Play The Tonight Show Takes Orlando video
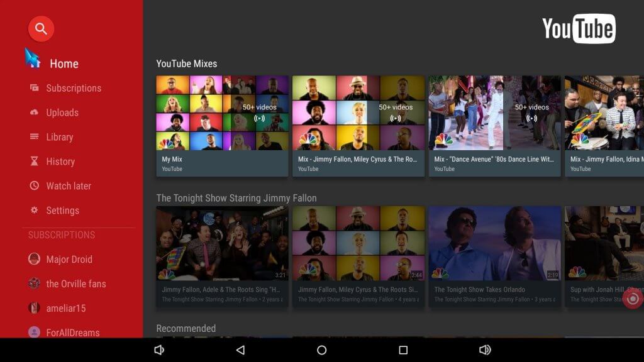 pyautogui.click(x=494, y=243)
